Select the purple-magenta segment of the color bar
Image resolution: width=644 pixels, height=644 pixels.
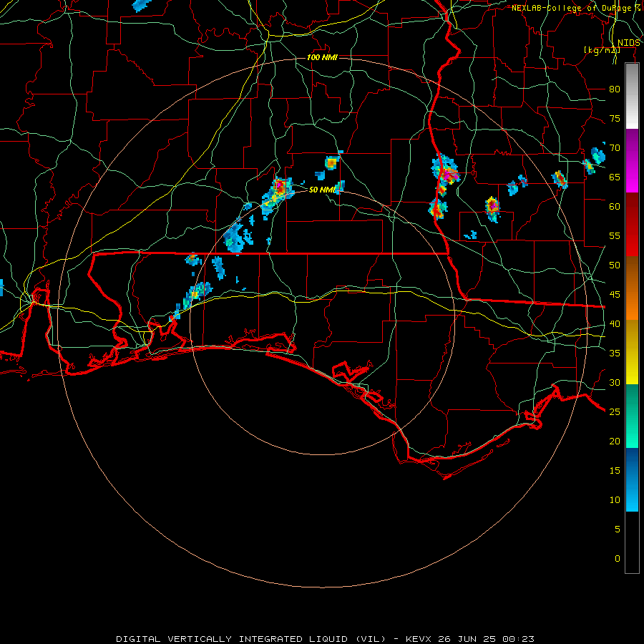(x=632, y=160)
